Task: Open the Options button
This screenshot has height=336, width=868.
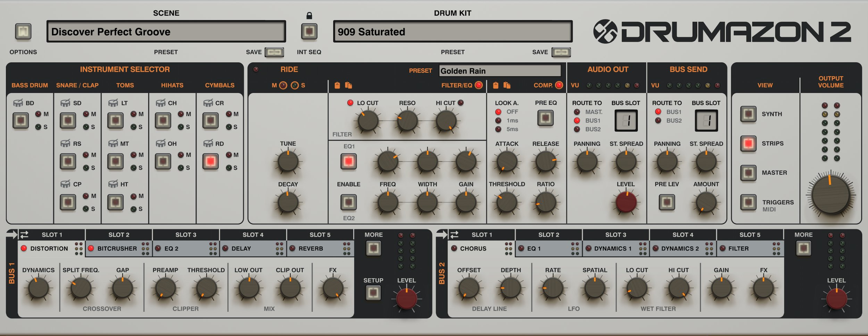Action: (x=23, y=32)
